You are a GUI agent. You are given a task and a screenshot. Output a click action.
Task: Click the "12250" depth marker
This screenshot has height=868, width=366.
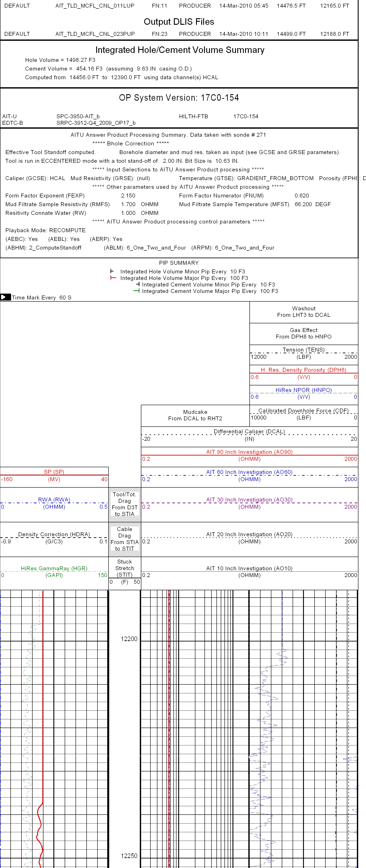(x=129, y=856)
